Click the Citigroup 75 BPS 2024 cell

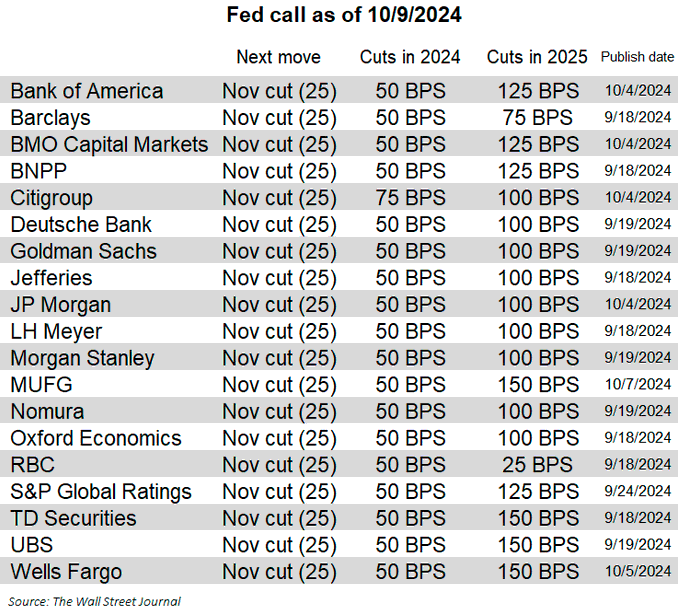(410, 198)
